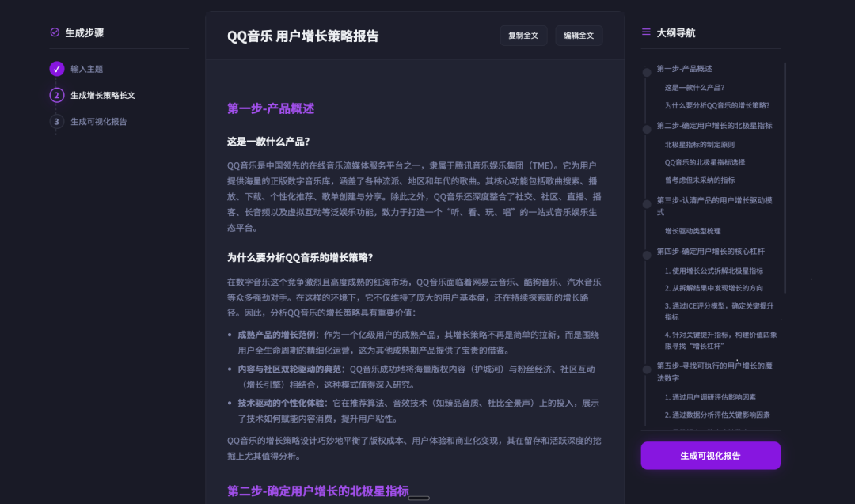Open outline item 为什么要分析QQ音乐的增长策略?
The width and height of the screenshot is (855, 504).
pyautogui.click(x=717, y=106)
